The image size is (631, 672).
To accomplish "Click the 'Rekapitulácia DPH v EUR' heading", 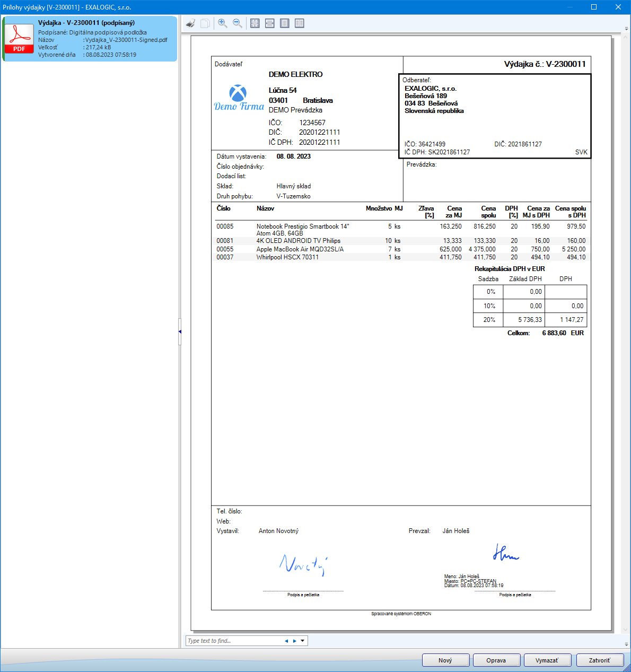I will pos(510,269).
